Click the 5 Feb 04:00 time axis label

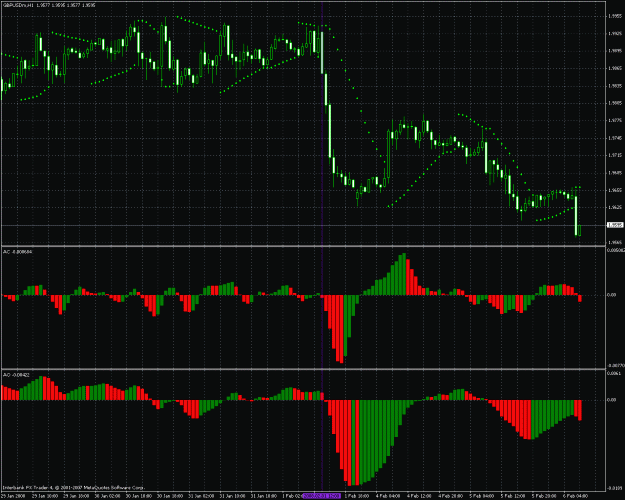pos(482,496)
